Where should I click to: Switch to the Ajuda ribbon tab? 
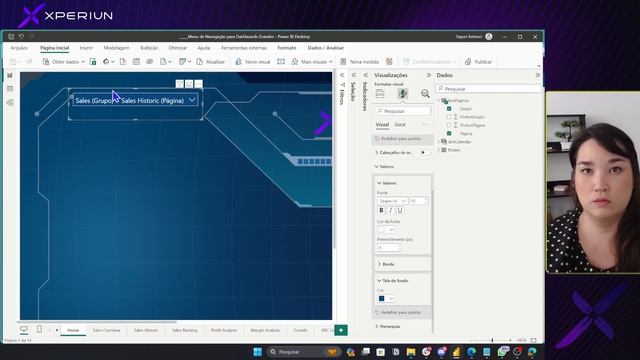tap(204, 48)
